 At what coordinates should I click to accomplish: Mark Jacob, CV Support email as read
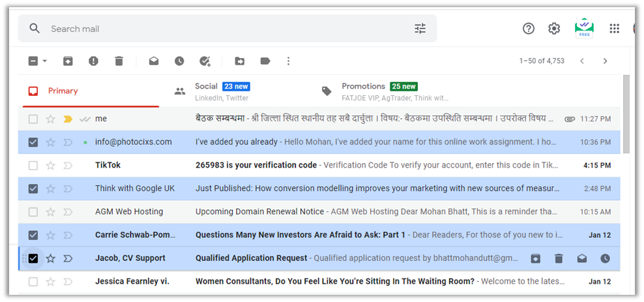pos(581,258)
